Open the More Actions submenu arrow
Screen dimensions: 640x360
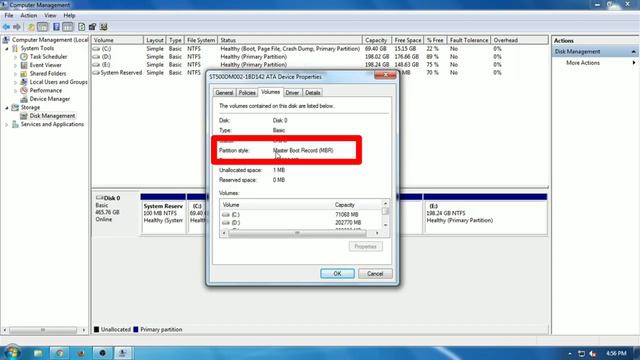point(634,63)
